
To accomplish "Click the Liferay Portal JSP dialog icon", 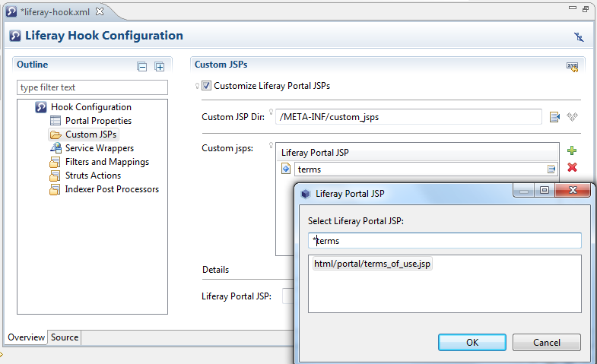I will coord(306,194).
